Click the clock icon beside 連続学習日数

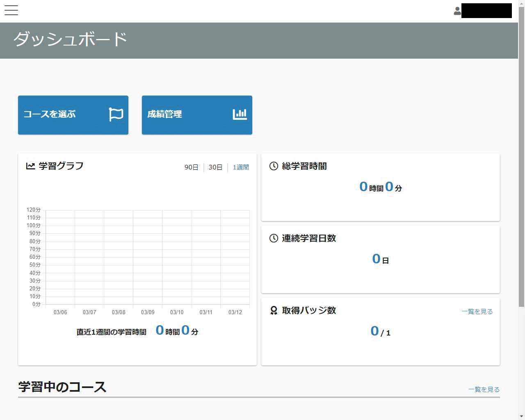point(274,238)
